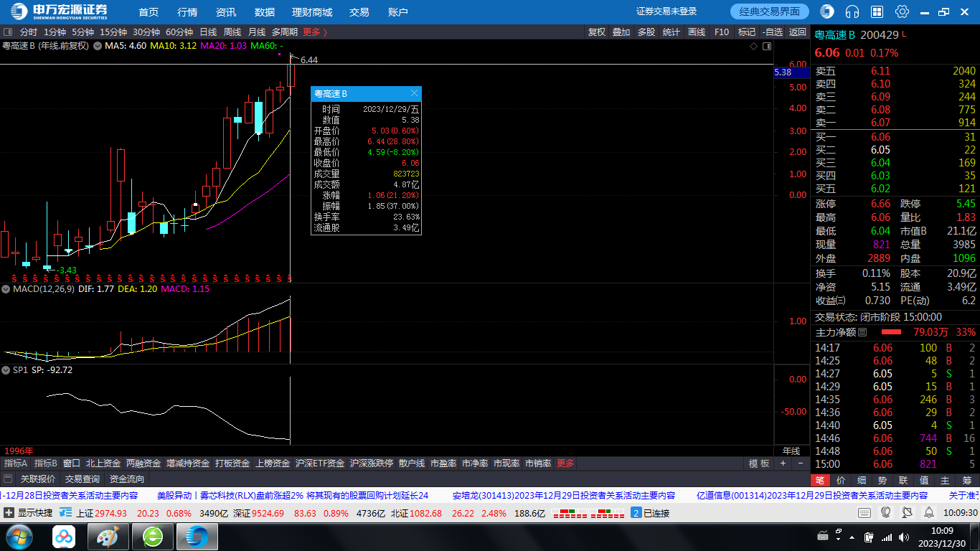Open customer service headset icon
This screenshot has height=551, width=980.
click(x=852, y=11)
